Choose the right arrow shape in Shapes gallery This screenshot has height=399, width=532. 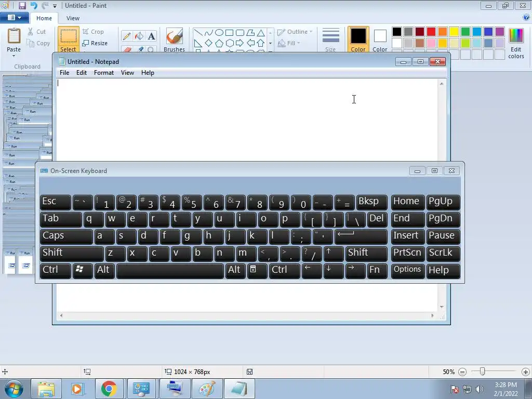coord(240,43)
